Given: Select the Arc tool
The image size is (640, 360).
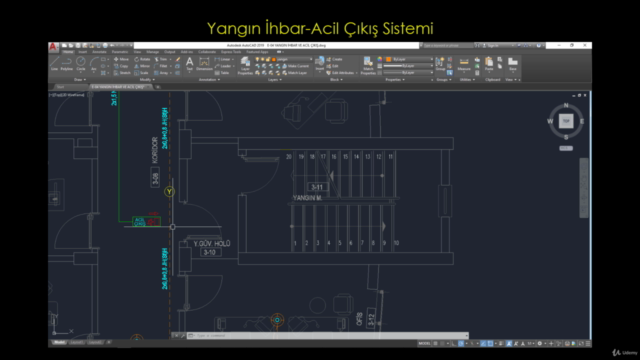Looking at the screenshot, I should 93,64.
